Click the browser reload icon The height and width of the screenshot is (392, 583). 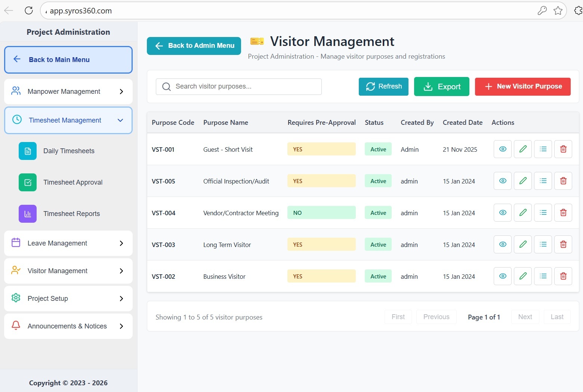pos(29,10)
